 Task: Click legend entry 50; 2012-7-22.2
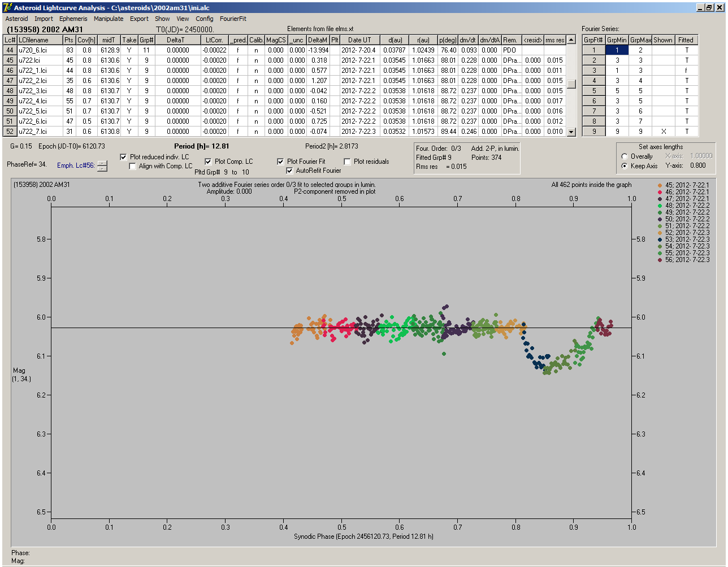[684, 219]
